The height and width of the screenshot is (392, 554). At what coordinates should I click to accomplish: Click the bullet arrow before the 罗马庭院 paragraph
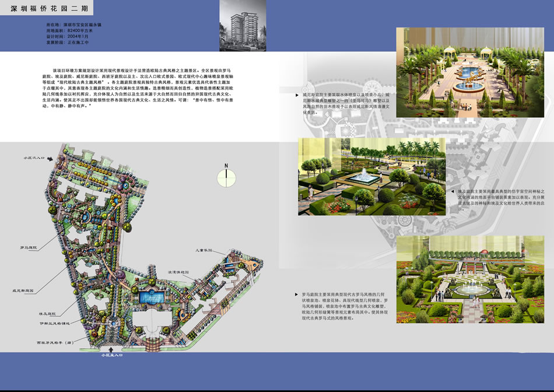tap(296, 294)
